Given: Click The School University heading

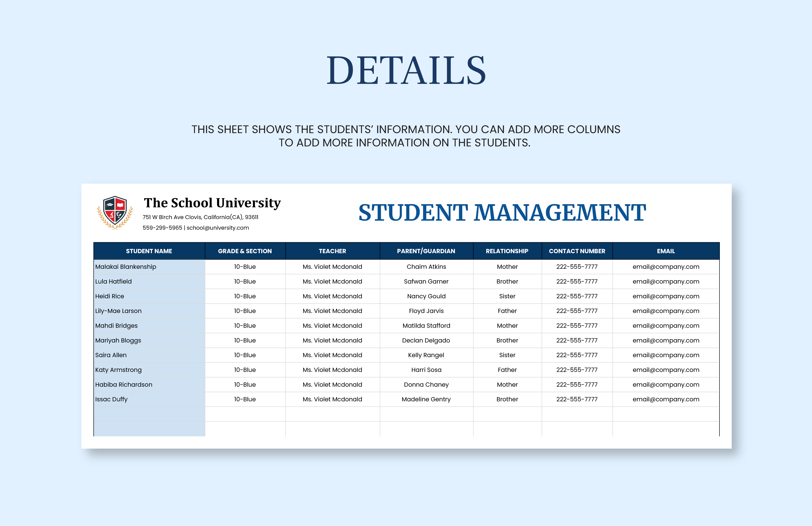Looking at the screenshot, I should 212,203.
